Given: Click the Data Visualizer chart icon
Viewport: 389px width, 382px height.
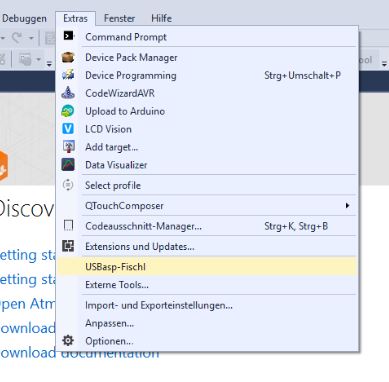Looking at the screenshot, I should click(x=68, y=165).
